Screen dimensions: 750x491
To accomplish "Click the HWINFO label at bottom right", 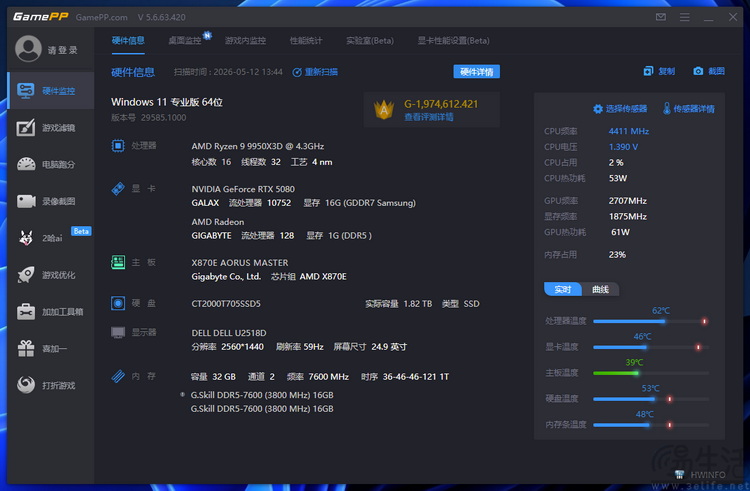I will [707, 475].
